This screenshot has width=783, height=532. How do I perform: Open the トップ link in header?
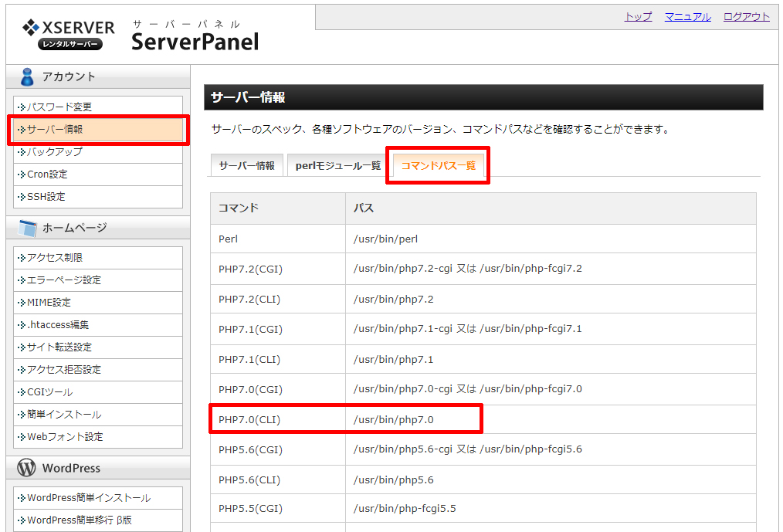[x=638, y=17]
